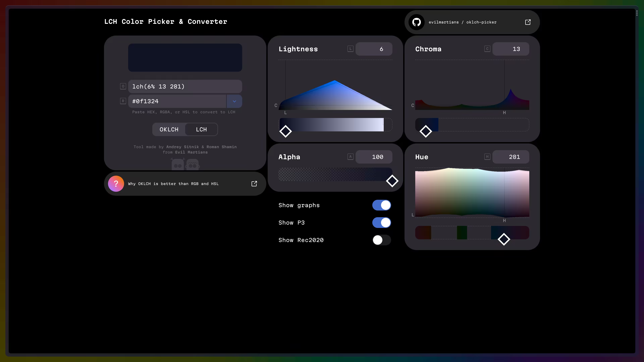Enable the Show Rec2020 switch
The width and height of the screenshot is (644, 362).
[382, 240]
